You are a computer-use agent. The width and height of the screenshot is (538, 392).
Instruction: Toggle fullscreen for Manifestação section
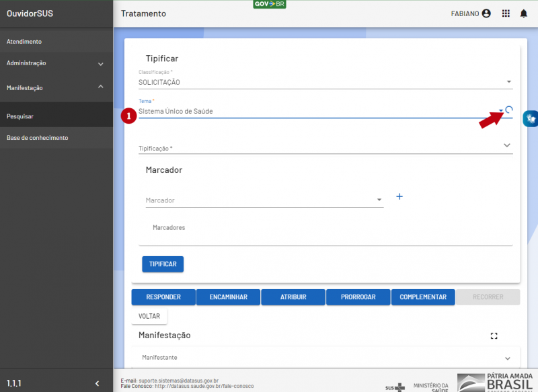pos(494,336)
